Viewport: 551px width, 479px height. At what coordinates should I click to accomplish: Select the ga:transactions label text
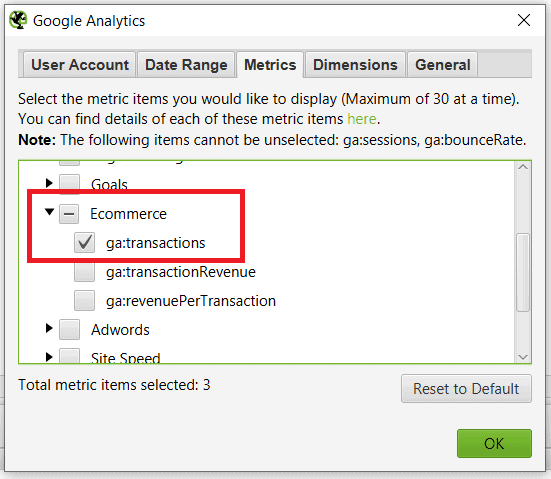[x=156, y=243]
